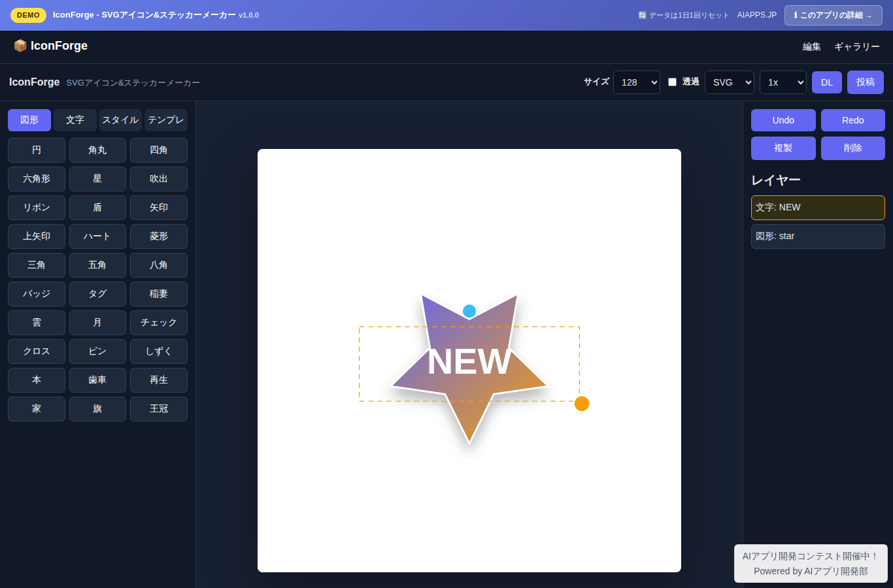Toggle the 透過 transparency checkbox
This screenshot has width=893, height=588.
coord(672,82)
